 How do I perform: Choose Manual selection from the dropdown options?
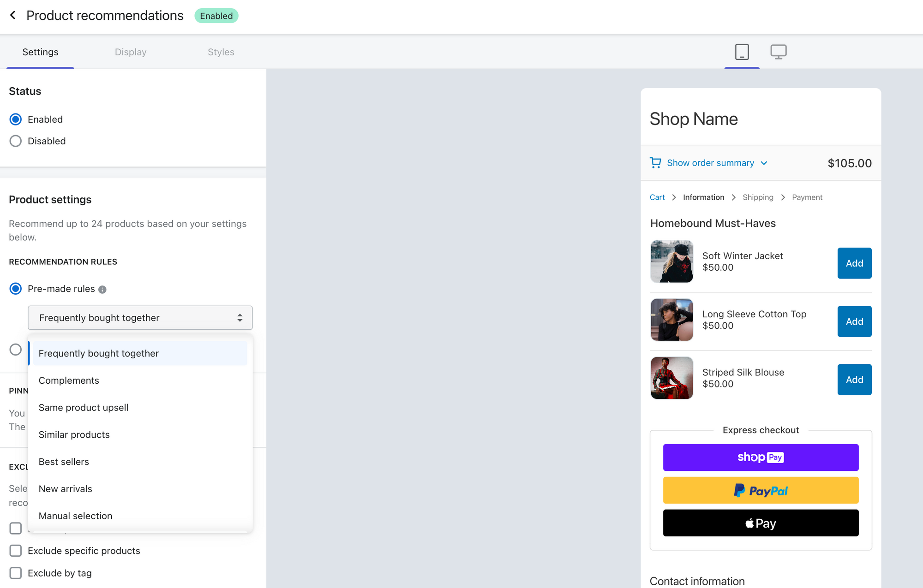[x=75, y=516]
